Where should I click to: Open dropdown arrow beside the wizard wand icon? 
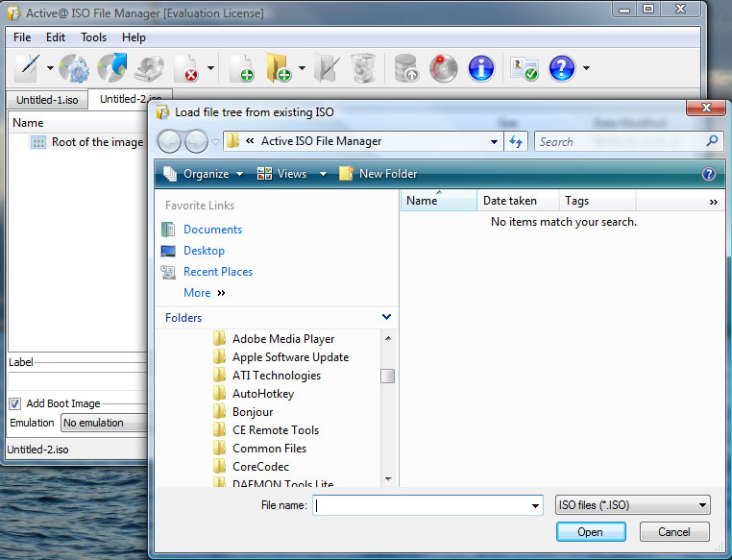click(x=50, y=68)
